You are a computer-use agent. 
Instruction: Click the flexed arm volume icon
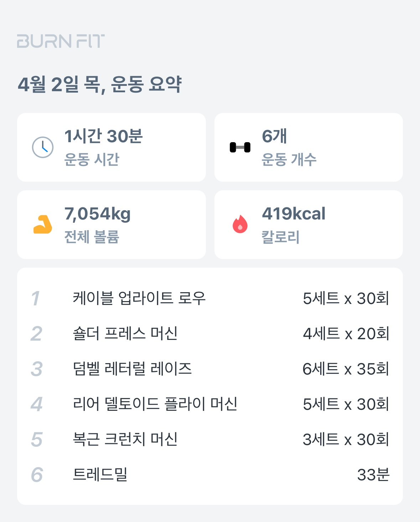point(43,224)
